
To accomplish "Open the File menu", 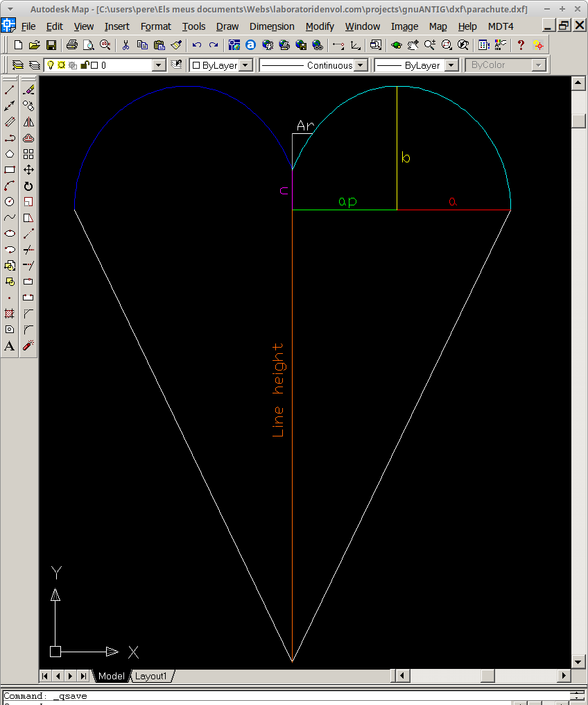I will pyautogui.click(x=28, y=26).
